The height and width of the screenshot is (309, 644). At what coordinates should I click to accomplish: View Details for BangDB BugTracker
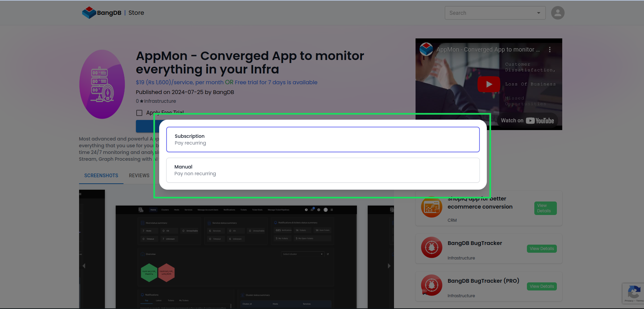pos(542,249)
